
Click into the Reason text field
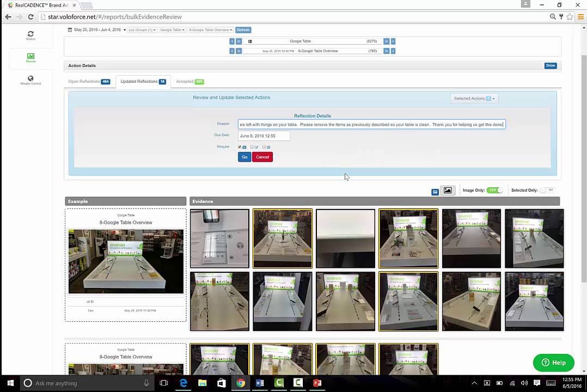(x=372, y=124)
